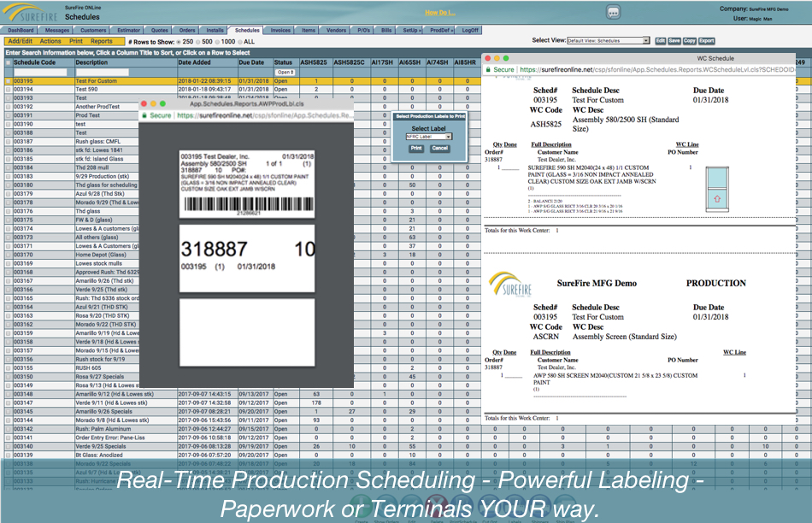Switch to the P/O's tab
This screenshot has height=523, width=812.
click(x=364, y=31)
